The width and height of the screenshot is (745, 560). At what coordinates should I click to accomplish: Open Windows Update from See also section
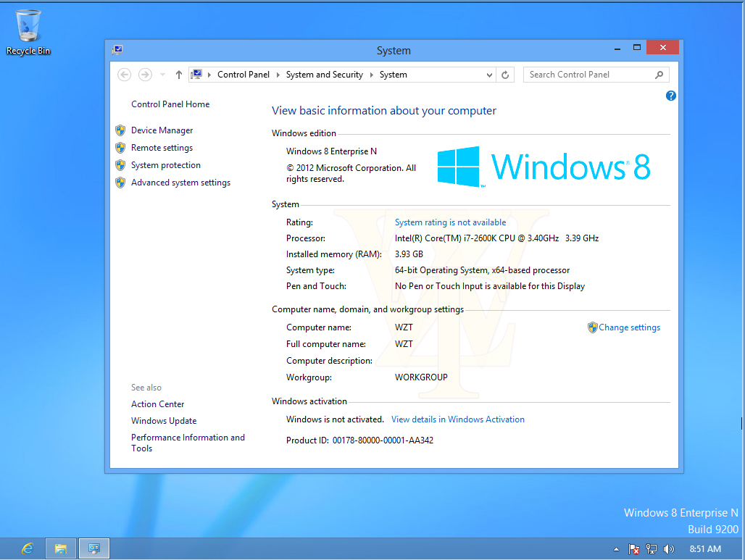(164, 421)
